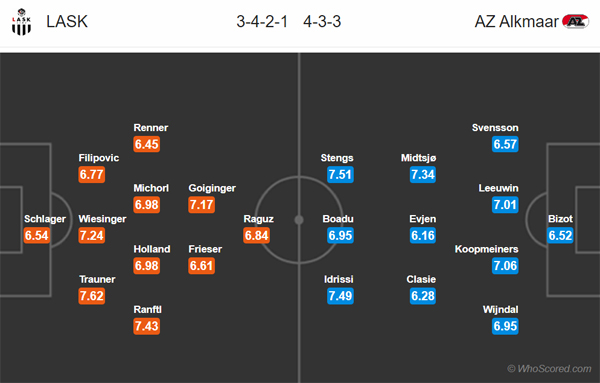Select Renner's 6.45 rating badge

coord(147,144)
